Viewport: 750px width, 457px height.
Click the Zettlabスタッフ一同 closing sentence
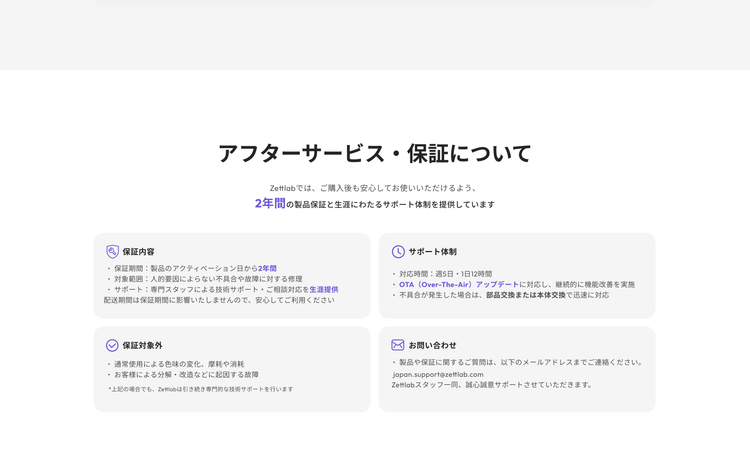tap(491, 384)
